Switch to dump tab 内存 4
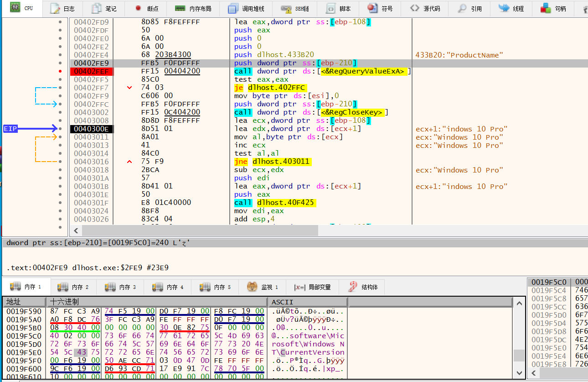This screenshot has width=588, height=382. pyautogui.click(x=168, y=287)
